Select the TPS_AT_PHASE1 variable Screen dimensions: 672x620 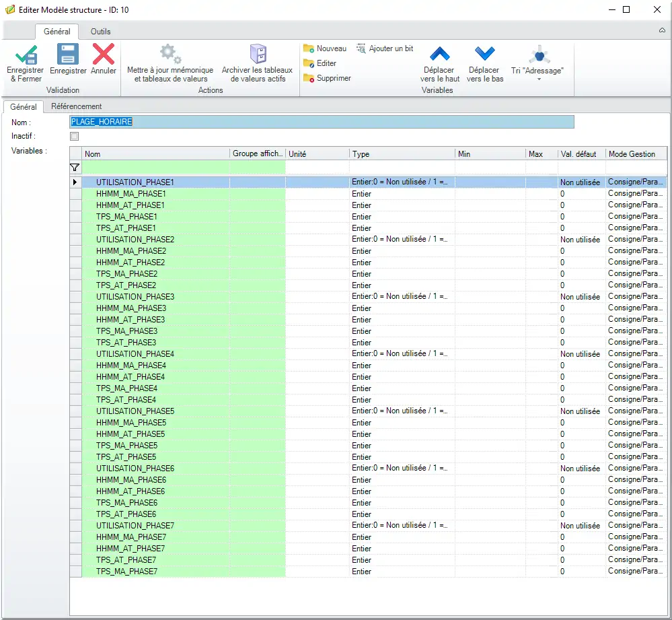pos(126,228)
